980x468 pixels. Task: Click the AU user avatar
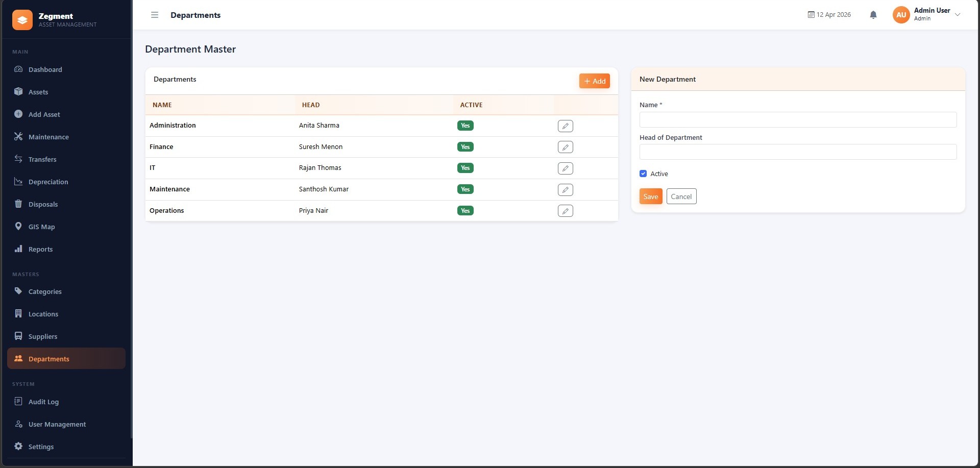point(901,15)
